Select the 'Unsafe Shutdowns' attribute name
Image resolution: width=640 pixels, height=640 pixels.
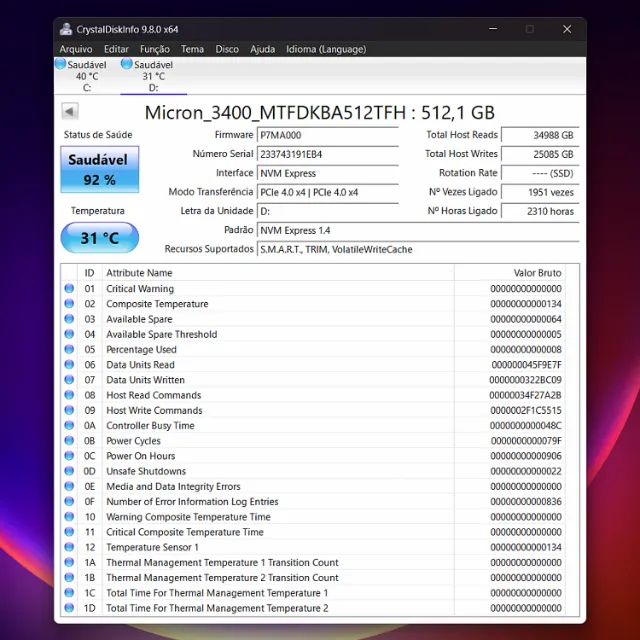coord(146,471)
